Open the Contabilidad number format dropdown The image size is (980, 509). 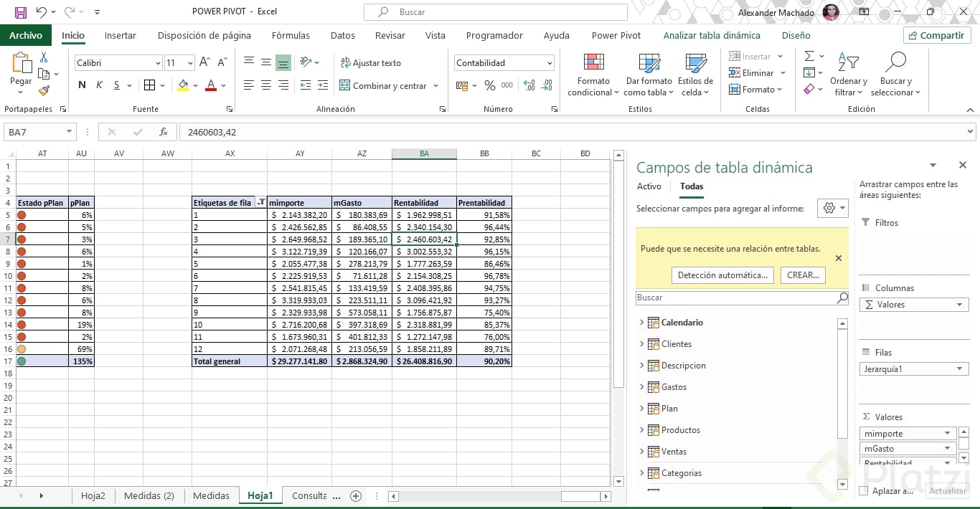[x=550, y=63]
